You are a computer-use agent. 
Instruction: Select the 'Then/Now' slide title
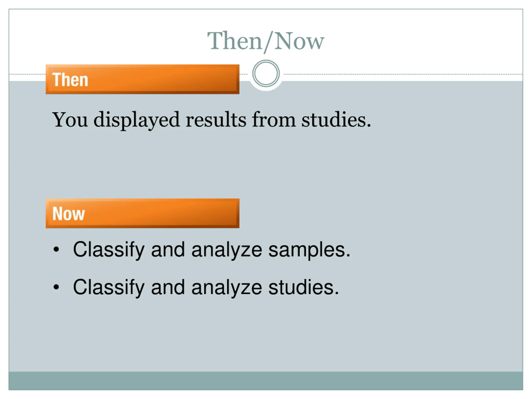[x=266, y=41]
